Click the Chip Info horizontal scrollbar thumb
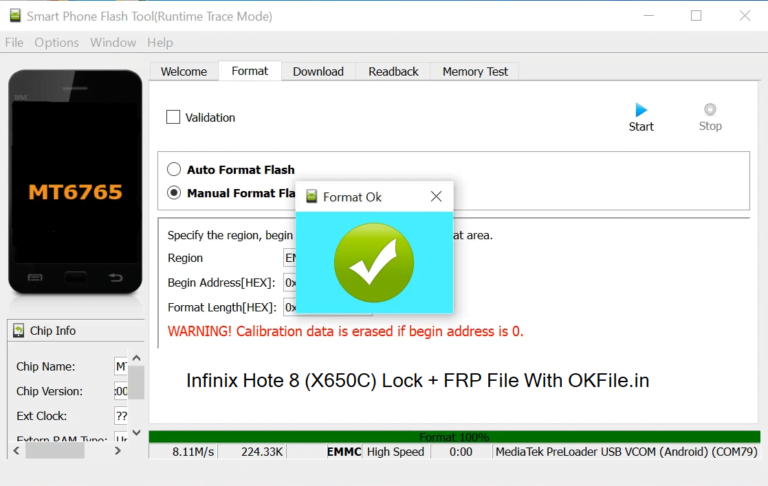 (x=55, y=451)
